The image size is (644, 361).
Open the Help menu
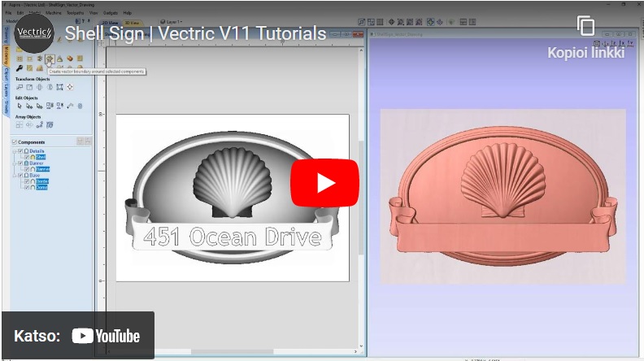(128, 13)
